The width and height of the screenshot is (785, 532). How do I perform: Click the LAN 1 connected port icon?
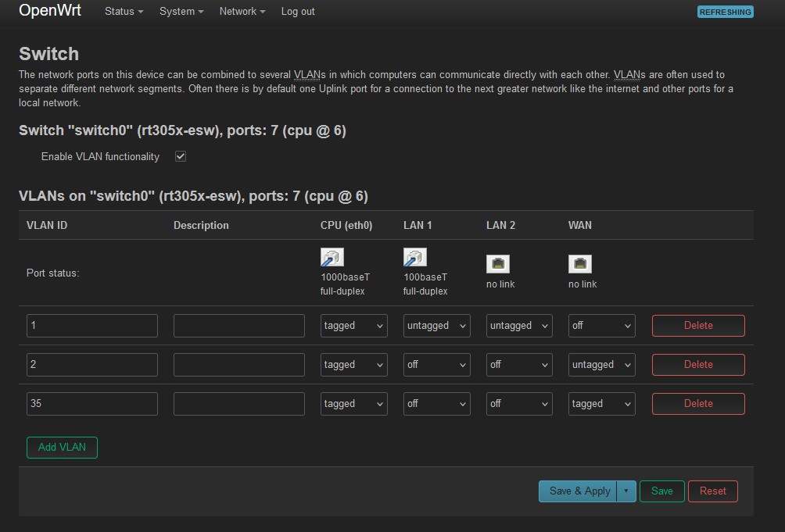(415, 257)
